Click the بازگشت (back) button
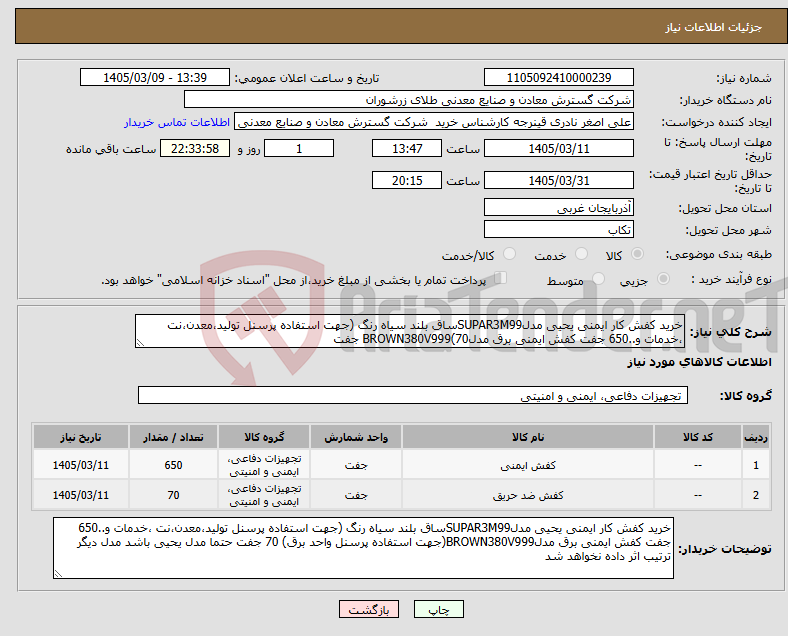 (x=369, y=609)
